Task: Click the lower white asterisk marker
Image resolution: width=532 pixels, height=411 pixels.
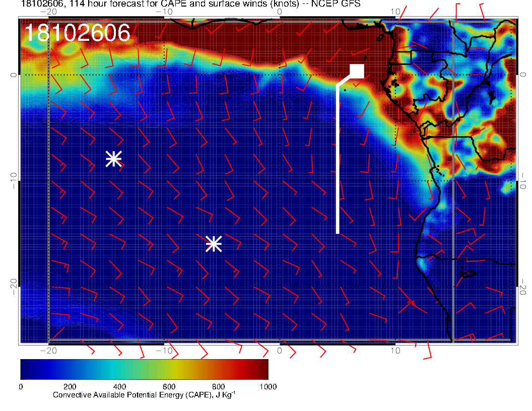Action: coord(214,244)
